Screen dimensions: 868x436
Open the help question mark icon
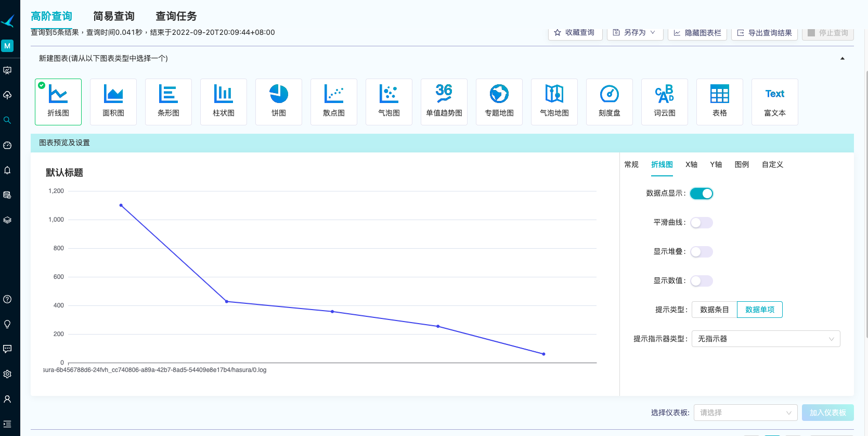pos(7,299)
